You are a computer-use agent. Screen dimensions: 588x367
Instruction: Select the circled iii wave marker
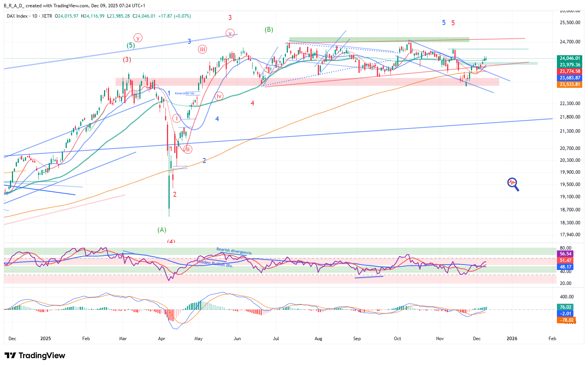[202, 49]
